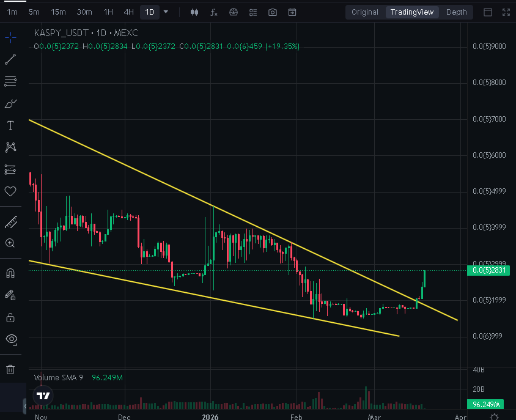The height and width of the screenshot is (420, 516).
Task: Select the 5m timeframe
Action: (x=34, y=12)
